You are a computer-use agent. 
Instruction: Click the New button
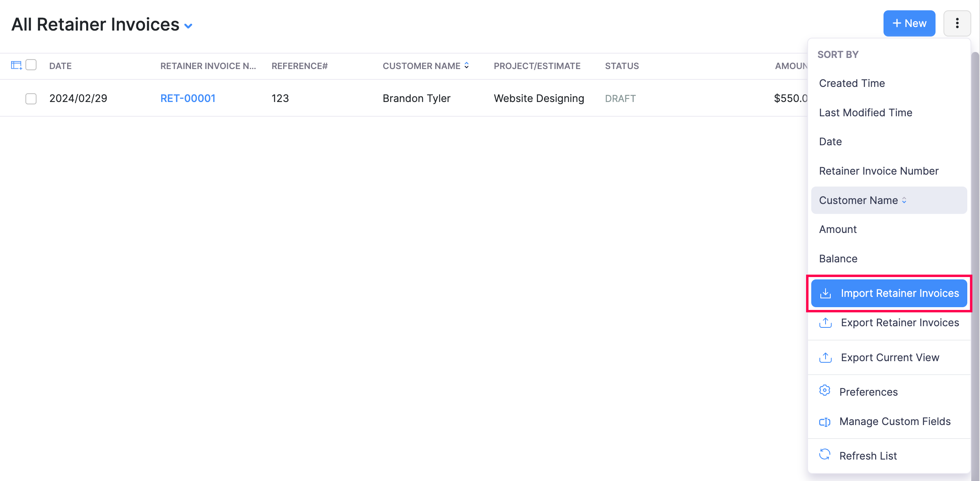click(x=909, y=23)
